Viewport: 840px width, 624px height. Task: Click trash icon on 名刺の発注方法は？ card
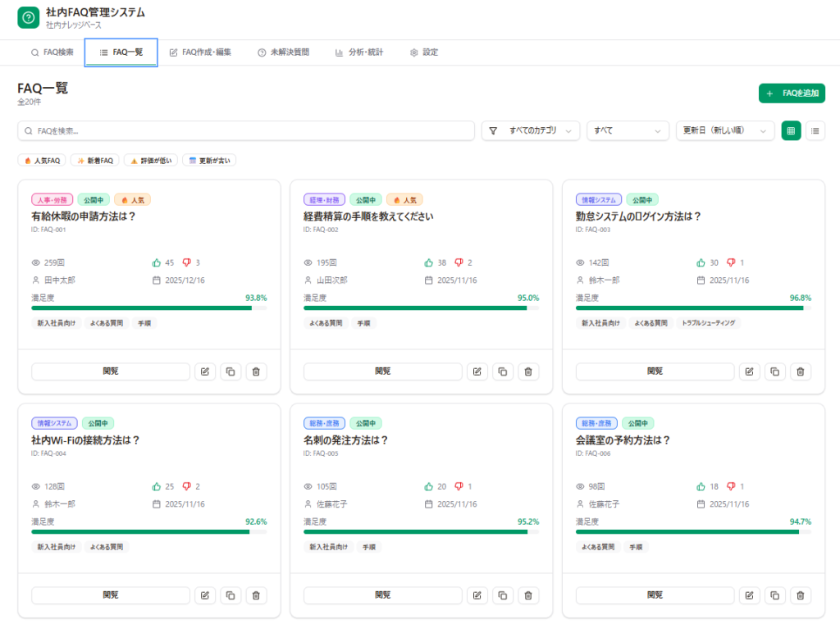[x=527, y=595]
